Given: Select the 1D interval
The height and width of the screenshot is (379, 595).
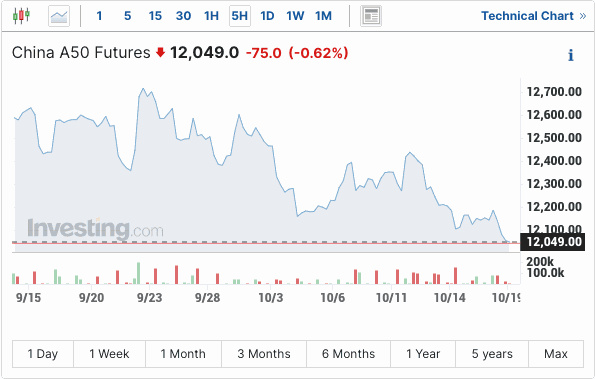Looking at the screenshot, I should [x=267, y=16].
